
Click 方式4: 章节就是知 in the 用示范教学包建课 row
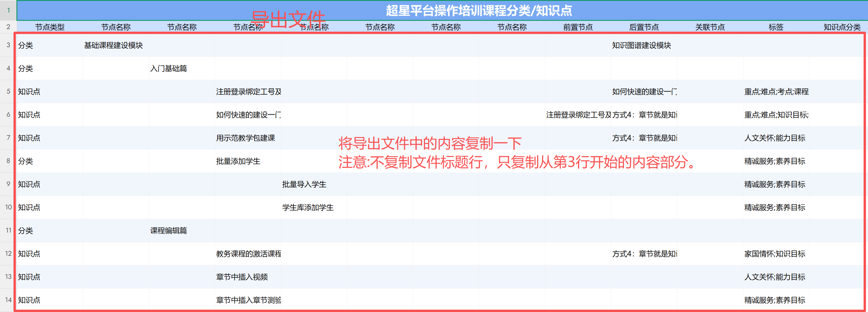click(645, 138)
